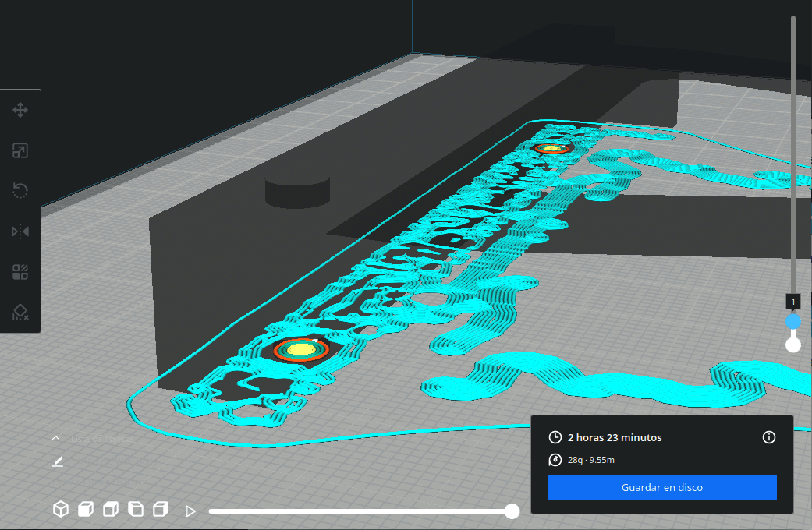
Task: Save to disk with Guardar en disco
Action: click(x=661, y=487)
